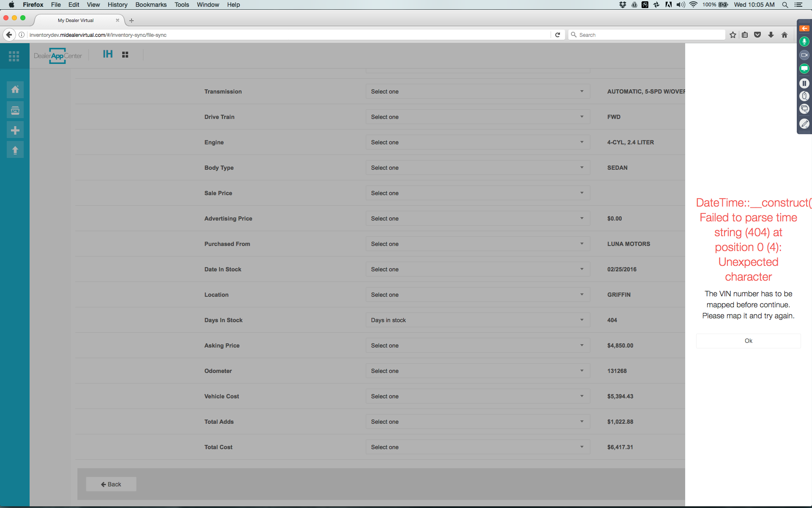This screenshot has width=812, height=508.
Task: Open the Firefox menu
Action: pos(33,5)
